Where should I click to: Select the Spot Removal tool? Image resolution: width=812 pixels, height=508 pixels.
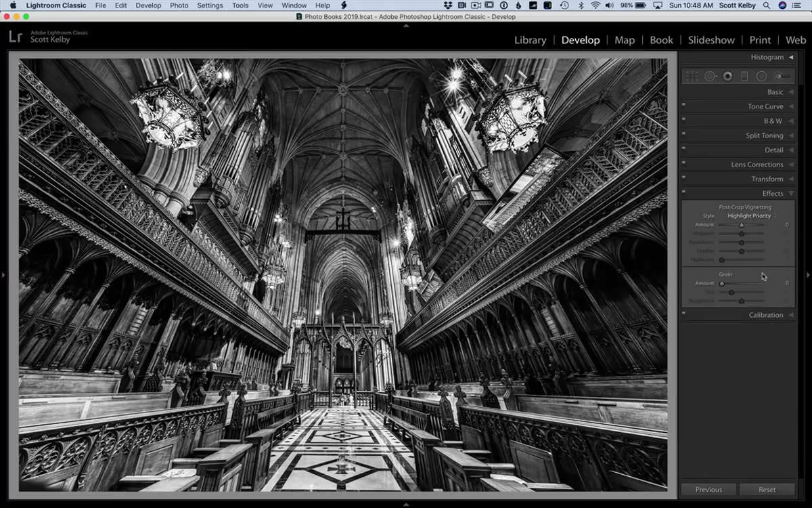click(x=710, y=77)
